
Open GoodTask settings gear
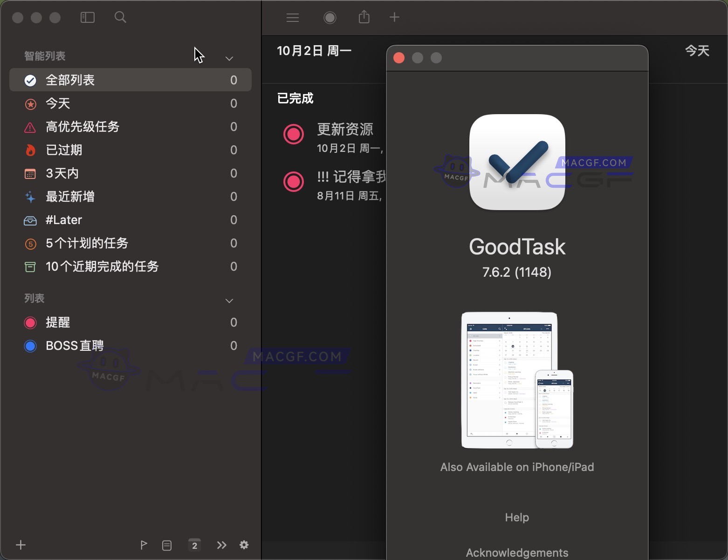[244, 545]
